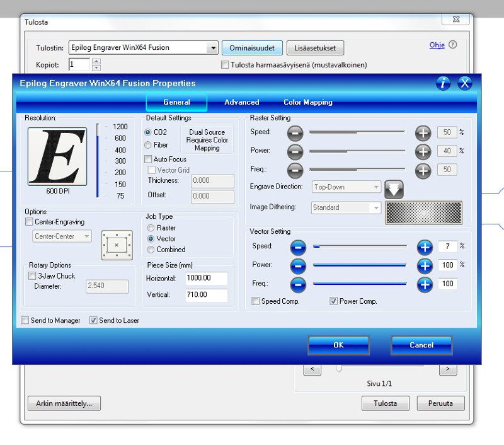
Task: Click the large E resolution preview image
Action: (x=57, y=156)
